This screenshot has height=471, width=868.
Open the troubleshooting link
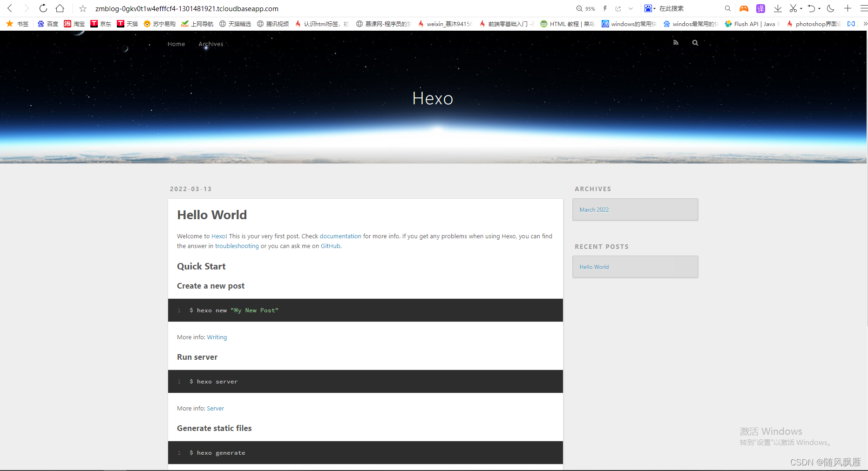(x=237, y=246)
